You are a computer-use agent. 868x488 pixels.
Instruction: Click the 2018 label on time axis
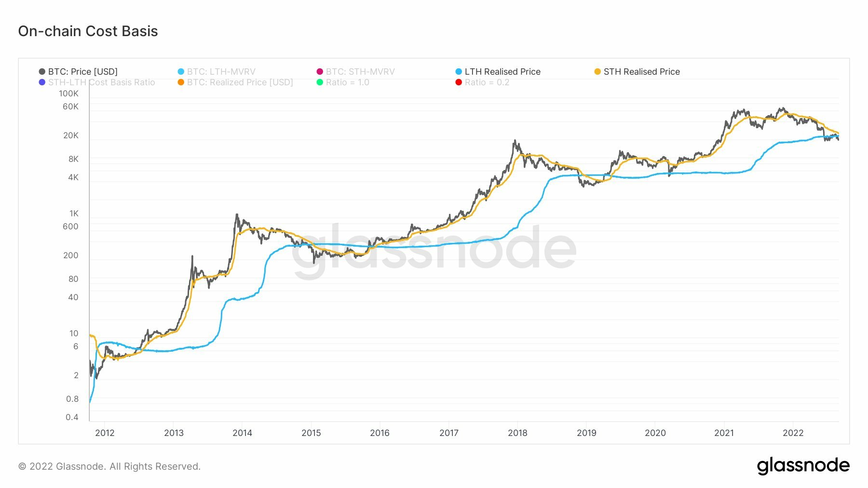coord(517,433)
